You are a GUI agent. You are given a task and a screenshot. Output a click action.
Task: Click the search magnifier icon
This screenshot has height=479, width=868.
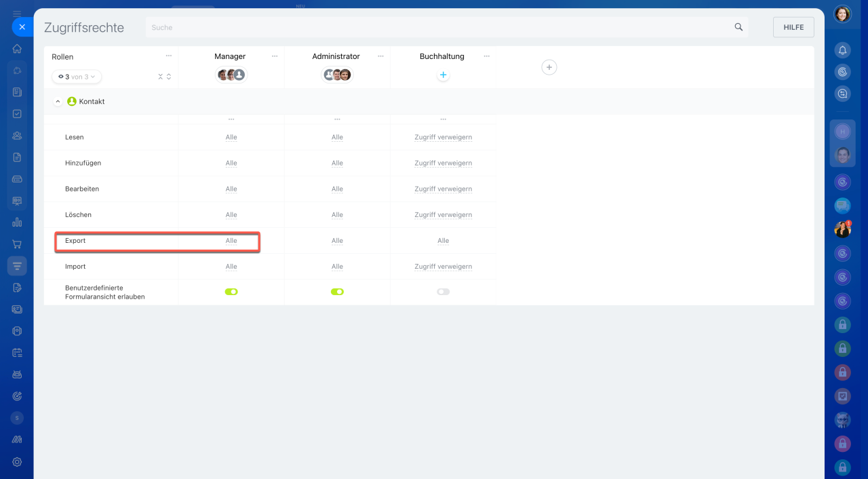(x=738, y=27)
